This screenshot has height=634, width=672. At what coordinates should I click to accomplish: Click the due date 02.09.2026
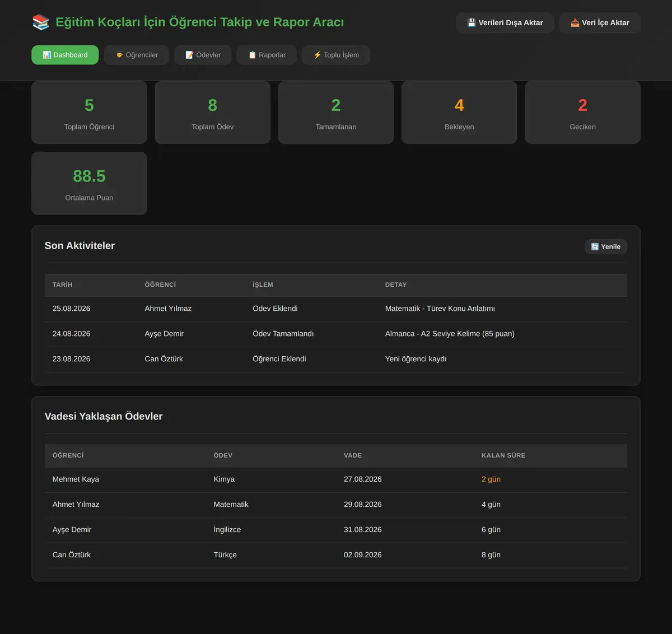pos(363,555)
